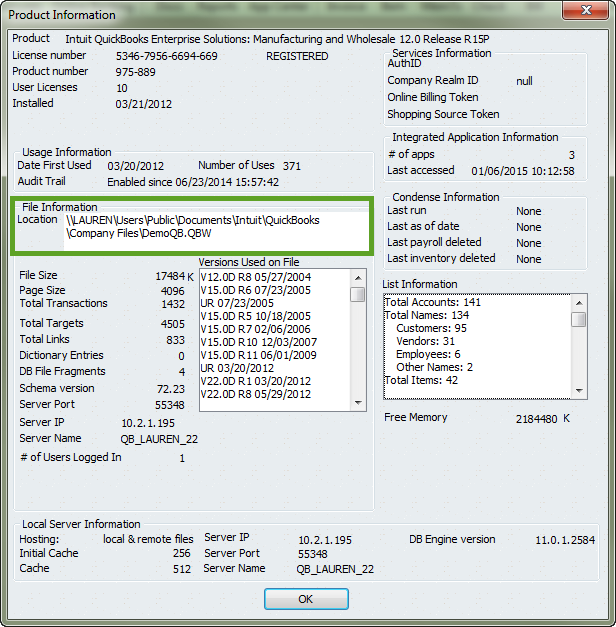Screen dimensions: 616x627
Task: Click Last accessed 01/06/2015 10:12:58 value
Action: coord(523,171)
